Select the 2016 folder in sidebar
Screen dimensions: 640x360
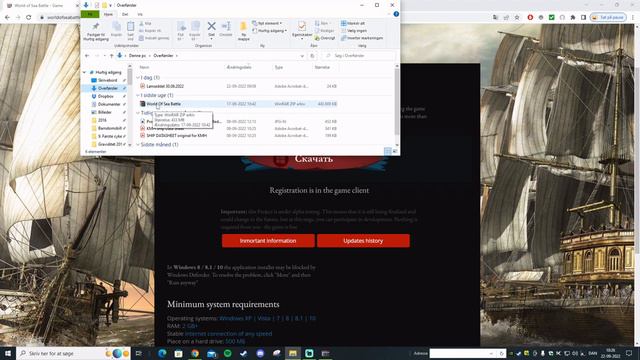point(102,120)
